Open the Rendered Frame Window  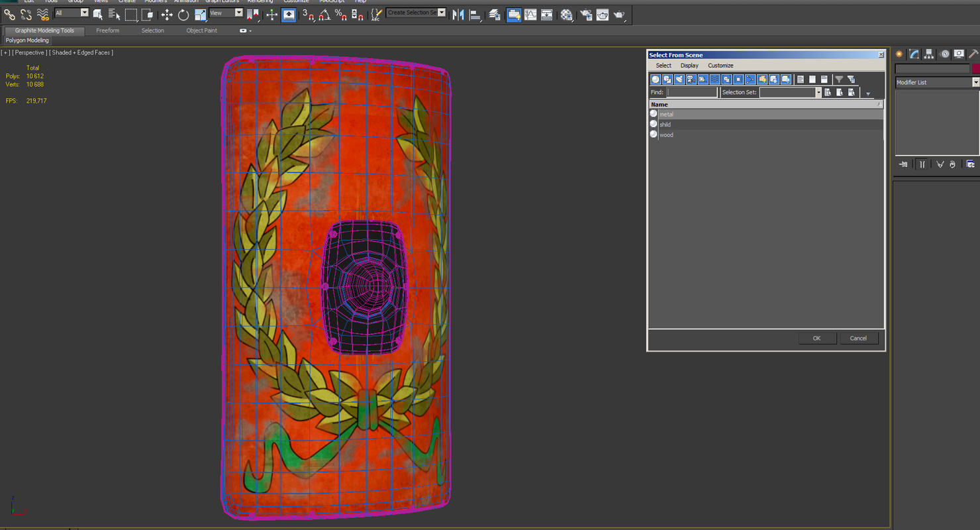tap(603, 14)
